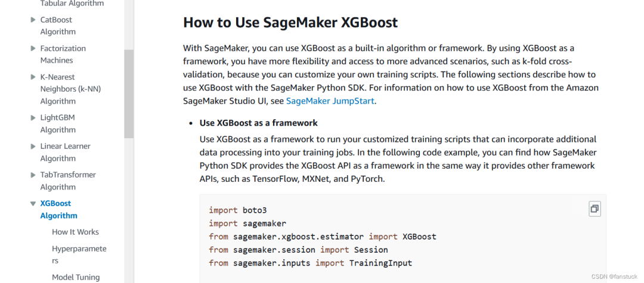Expand K-Nearest Neighbors (k-NN) Algorithm arrow

tap(33, 77)
